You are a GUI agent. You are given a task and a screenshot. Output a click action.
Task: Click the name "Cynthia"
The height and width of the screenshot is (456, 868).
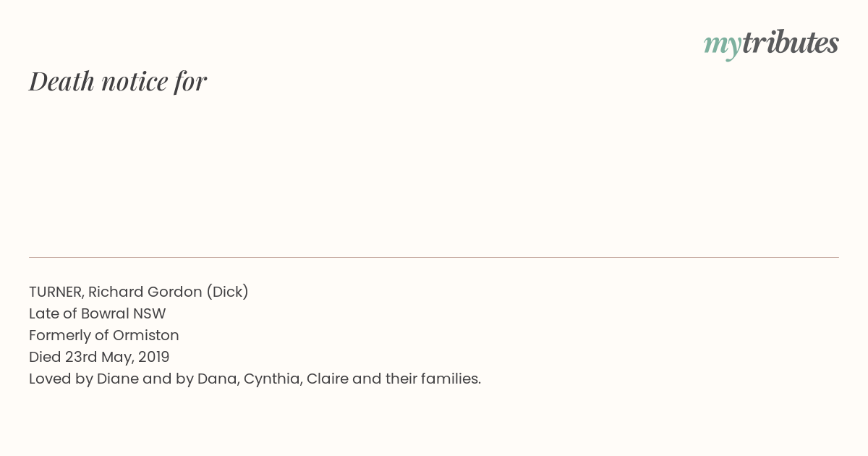[272, 379]
